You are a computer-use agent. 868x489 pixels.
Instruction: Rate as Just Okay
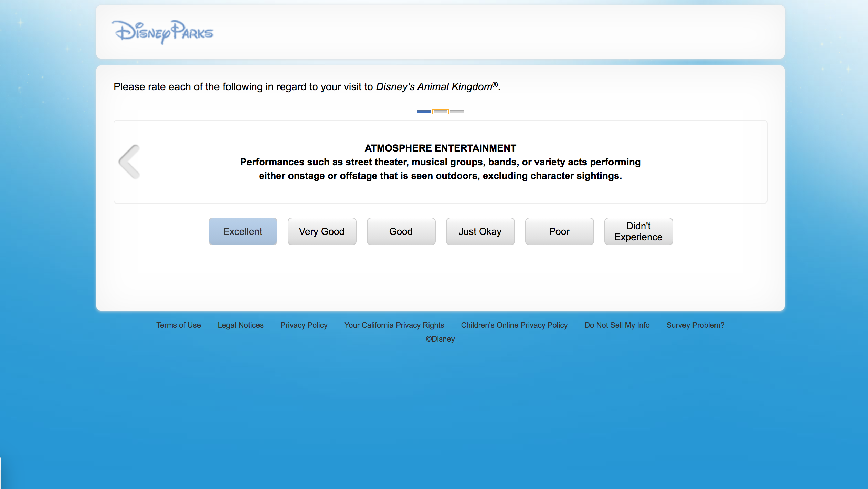point(480,231)
